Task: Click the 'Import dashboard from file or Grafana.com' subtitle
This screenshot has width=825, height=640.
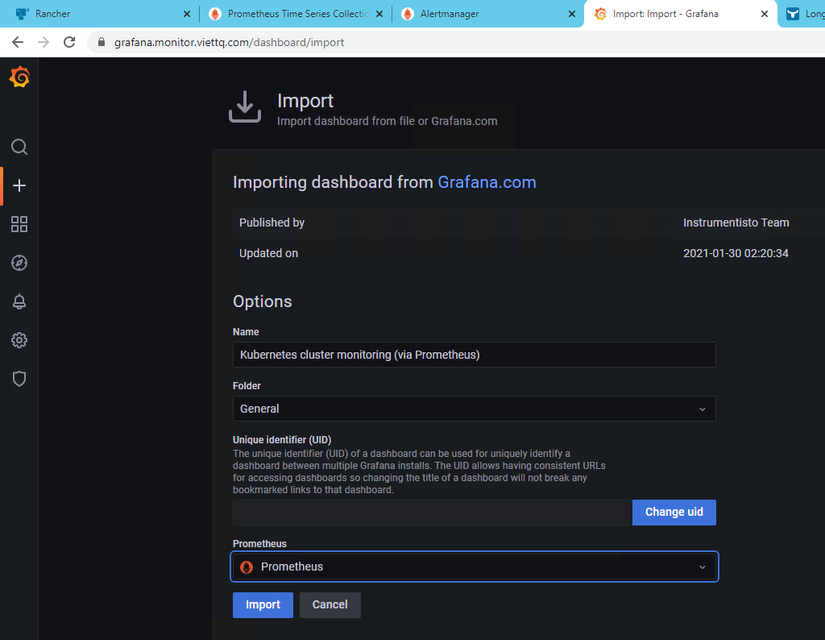Action: click(387, 121)
